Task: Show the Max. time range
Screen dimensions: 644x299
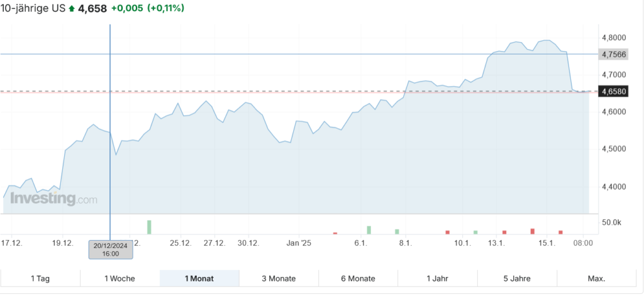Action: click(x=596, y=278)
